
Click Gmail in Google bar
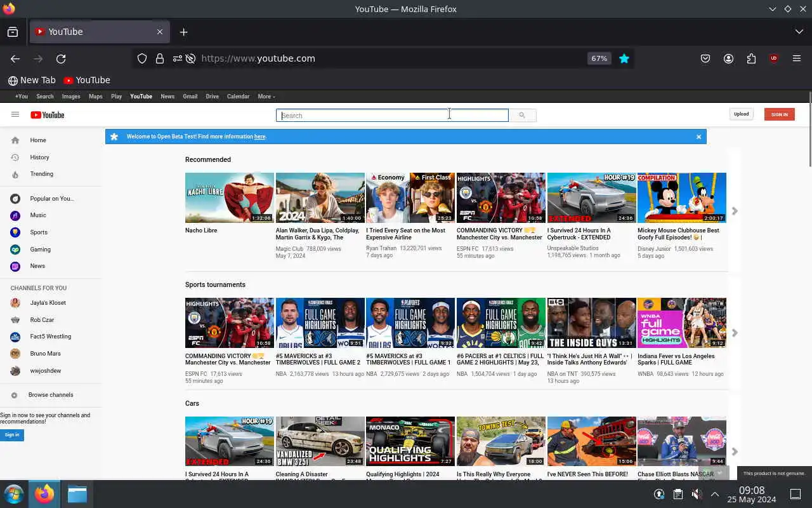click(x=190, y=97)
